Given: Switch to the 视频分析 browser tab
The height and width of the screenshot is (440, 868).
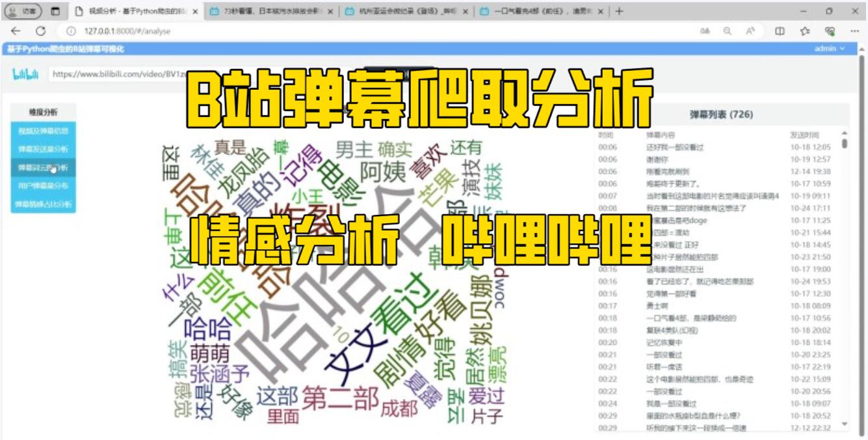Looking at the screenshot, I should tap(137, 11).
